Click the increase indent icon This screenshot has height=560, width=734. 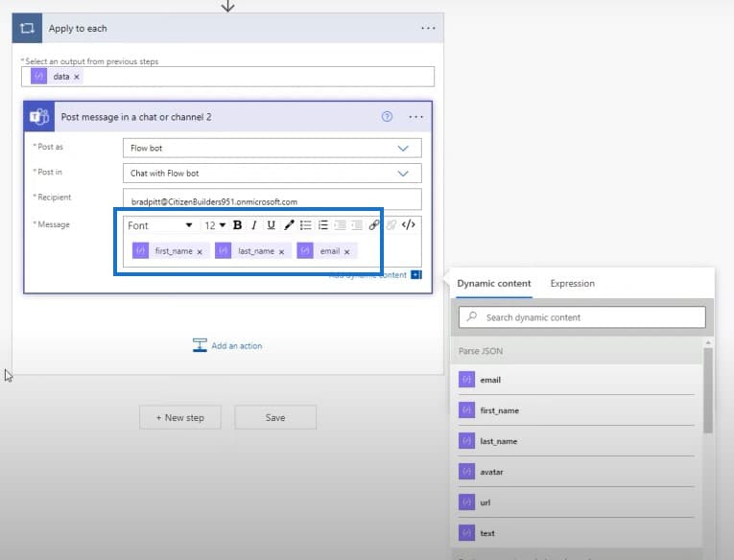click(x=357, y=225)
